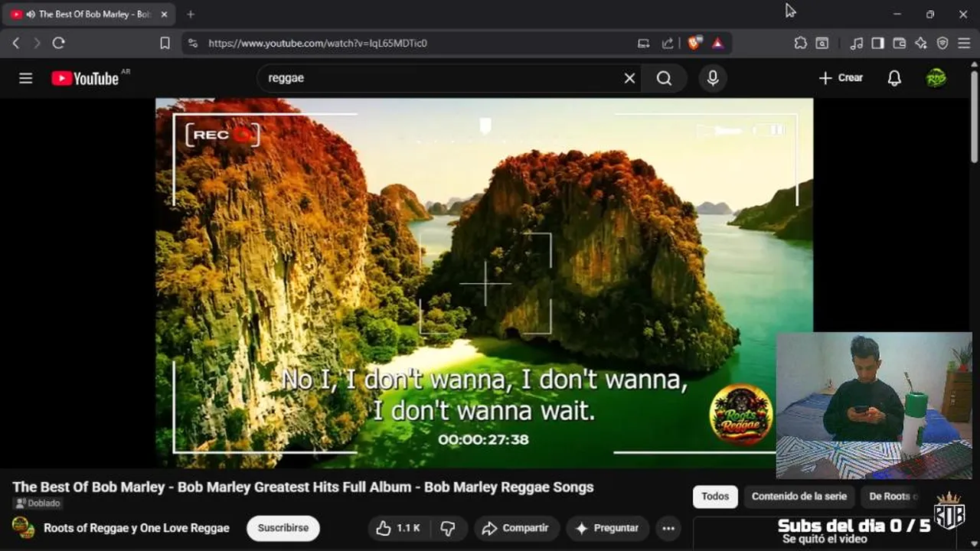Open the channel avatar beside title
This screenshot has height=551, width=980.
point(23,527)
